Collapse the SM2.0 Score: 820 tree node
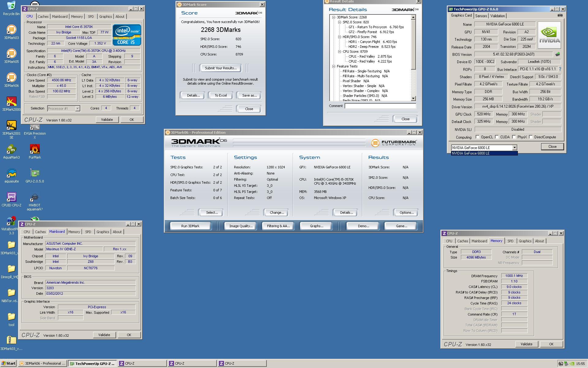The height and width of the screenshot is (368, 588). point(339,22)
